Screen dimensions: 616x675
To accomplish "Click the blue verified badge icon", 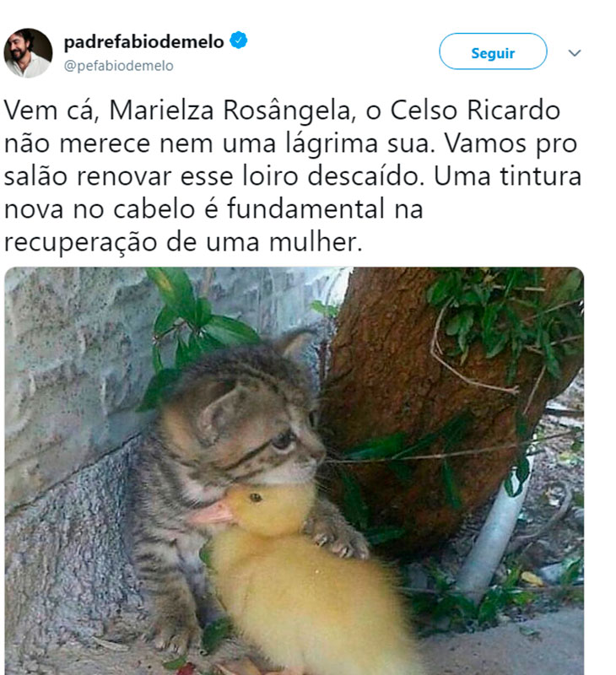I will (x=238, y=40).
